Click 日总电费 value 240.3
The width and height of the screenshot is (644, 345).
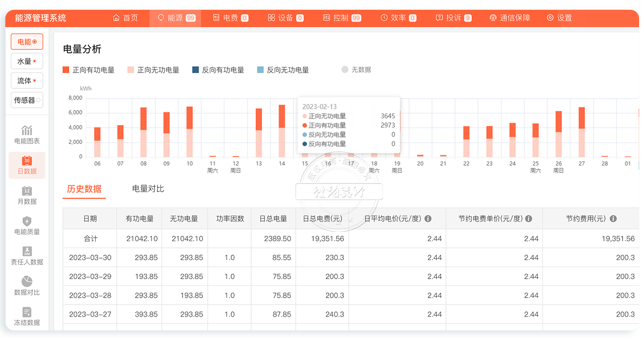335,315
